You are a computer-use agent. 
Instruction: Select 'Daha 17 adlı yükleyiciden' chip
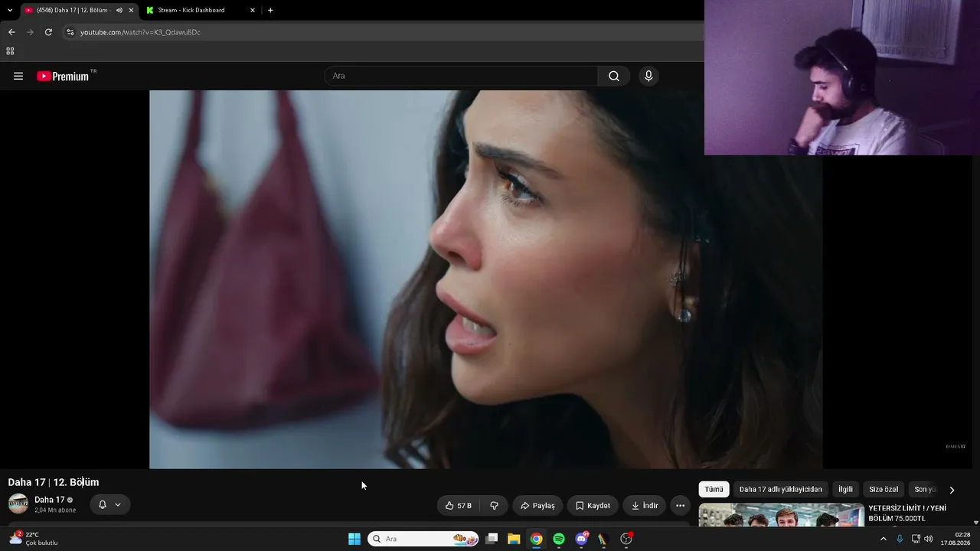pyautogui.click(x=781, y=489)
